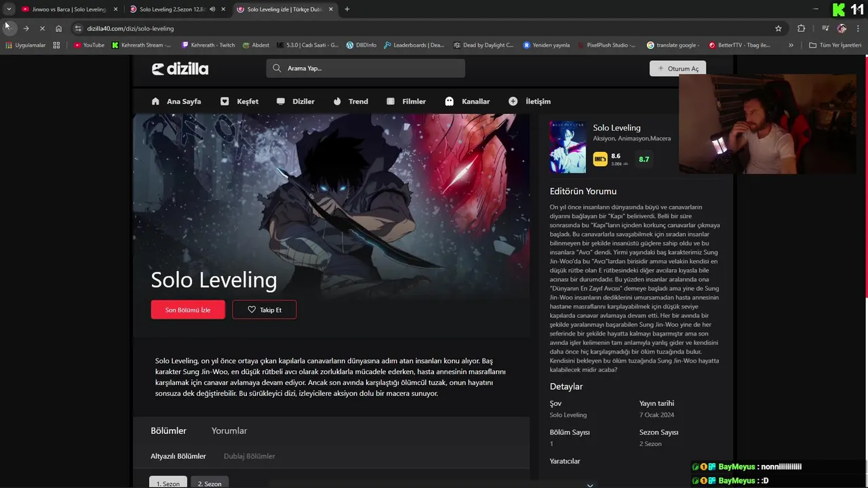This screenshot has width=868, height=488.
Task: Click the Takip Et button
Action: point(264,310)
